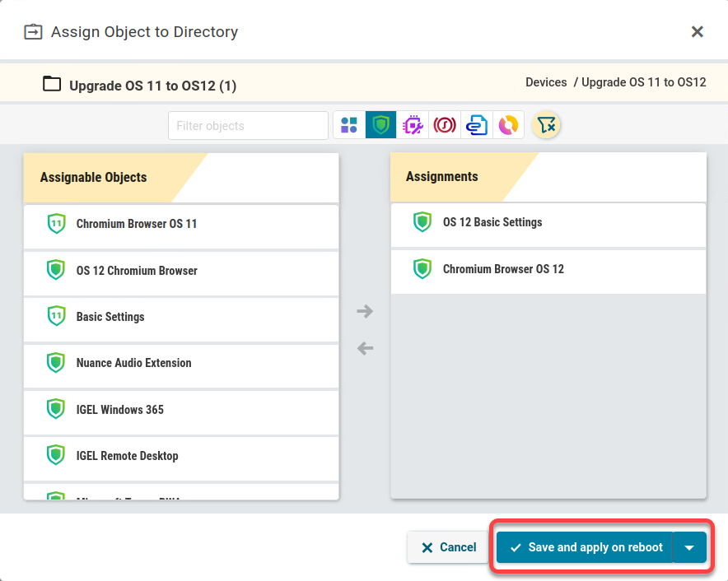Click into the Filter objects field
This screenshot has width=728, height=581.
248,126
